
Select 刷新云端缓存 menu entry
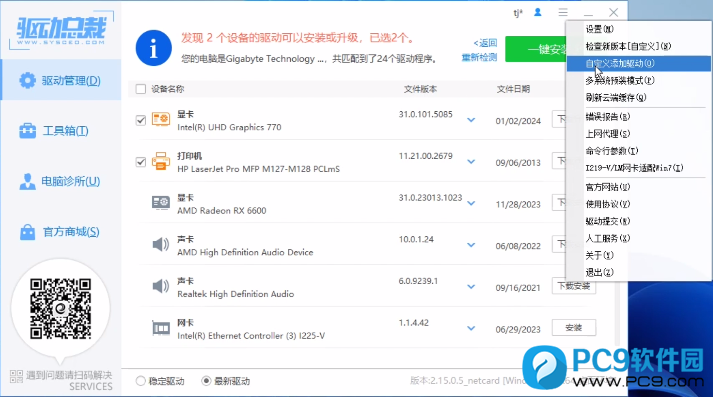[638, 97]
